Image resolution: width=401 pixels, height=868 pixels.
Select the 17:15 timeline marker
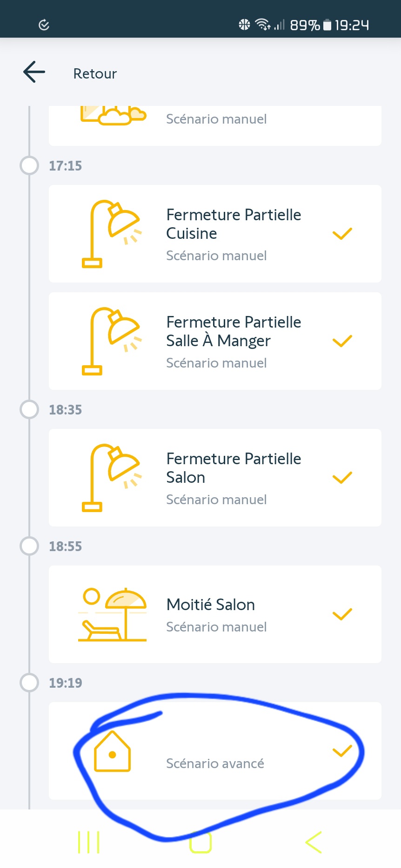[x=29, y=165]
